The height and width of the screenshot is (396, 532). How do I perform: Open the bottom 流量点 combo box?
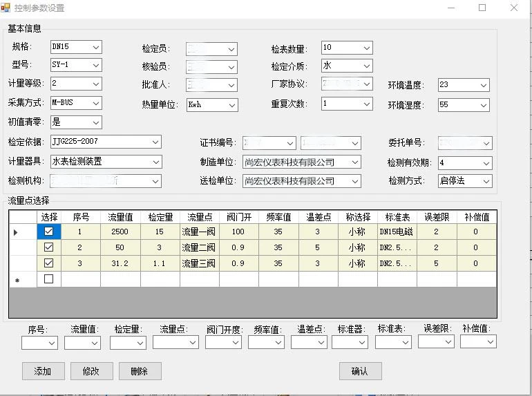coord(175,342)
